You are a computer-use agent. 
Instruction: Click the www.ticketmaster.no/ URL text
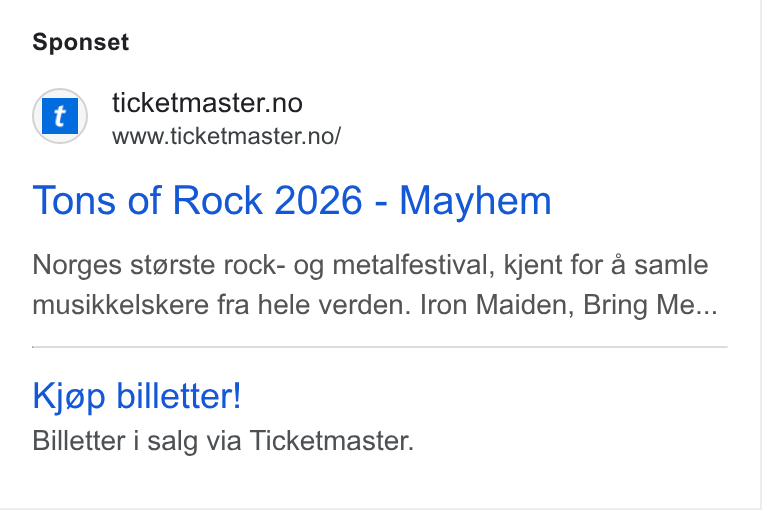click(x=226, y=136)
